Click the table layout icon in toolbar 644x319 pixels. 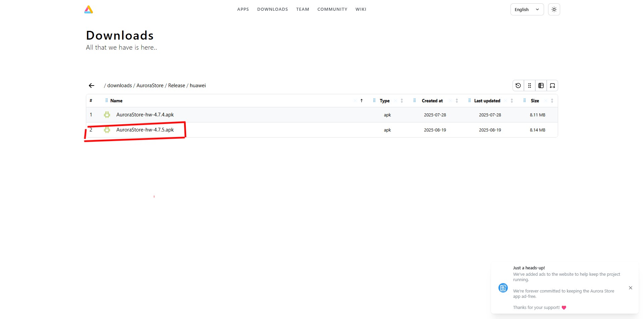pos(541,86)
